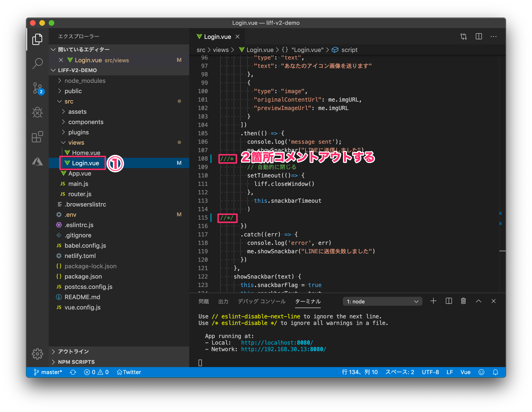Close the Login.vue editor tab
Screen dimensions: 532x412
237,37
